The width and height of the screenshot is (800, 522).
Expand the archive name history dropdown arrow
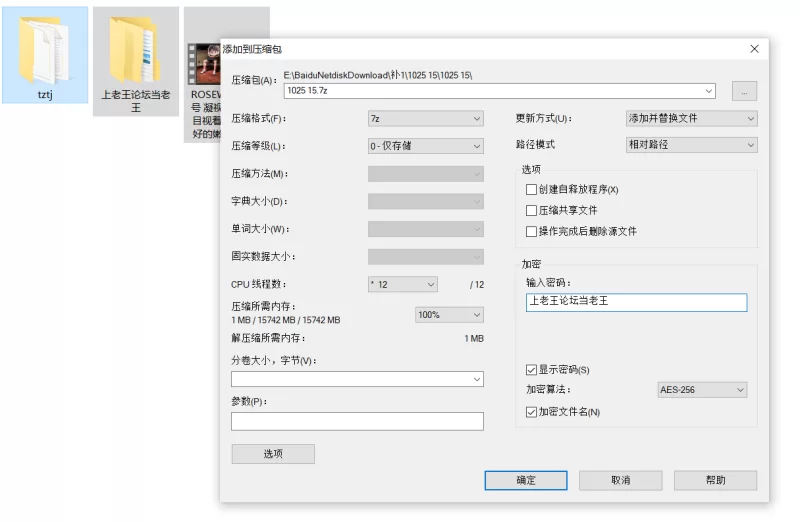(x=709, y=91)
